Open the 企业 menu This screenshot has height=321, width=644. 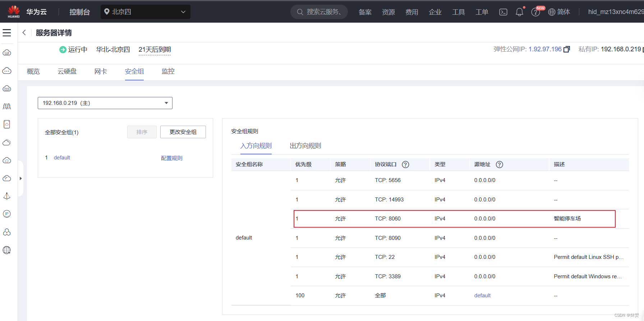tap(435, 12)
